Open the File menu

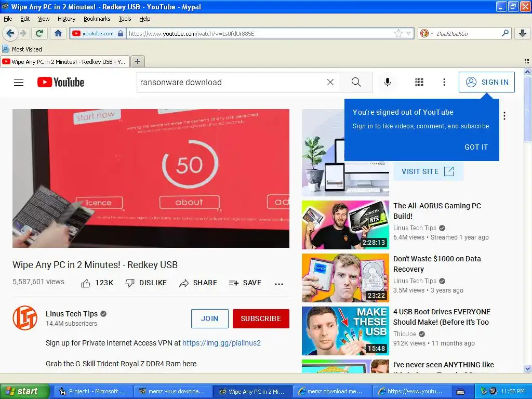8,19
